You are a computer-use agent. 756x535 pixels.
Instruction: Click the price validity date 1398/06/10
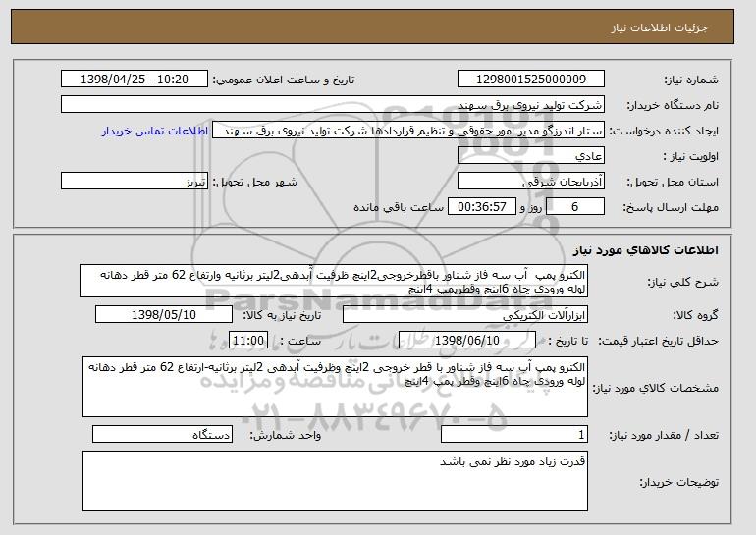(x=467, y=341)
